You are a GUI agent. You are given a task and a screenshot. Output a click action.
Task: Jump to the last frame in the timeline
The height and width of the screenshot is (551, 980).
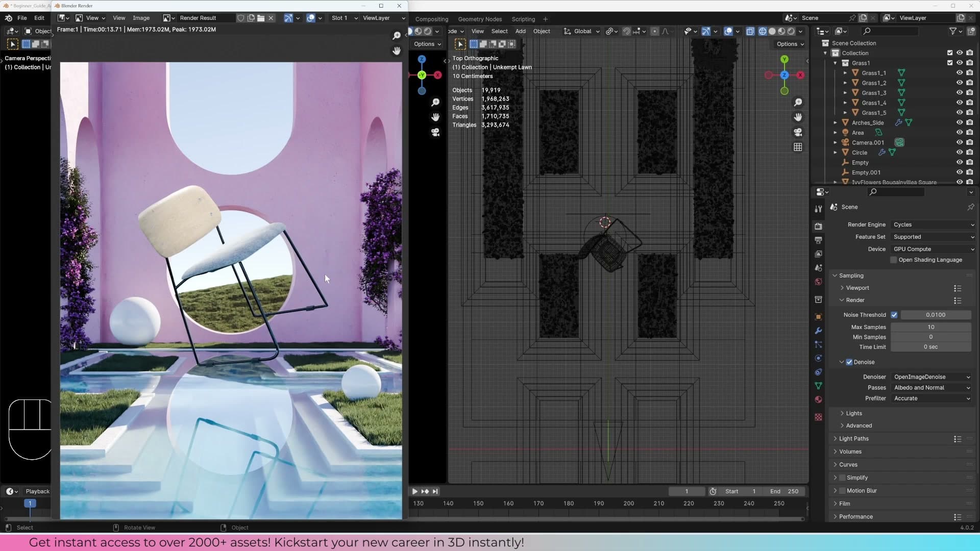tap(435, 491)
